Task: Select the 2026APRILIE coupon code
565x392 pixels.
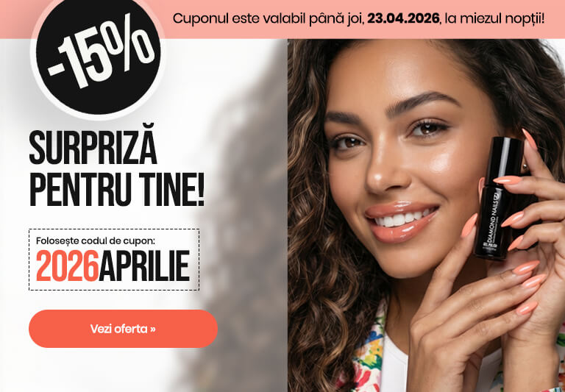Action: tap(113, 266)
